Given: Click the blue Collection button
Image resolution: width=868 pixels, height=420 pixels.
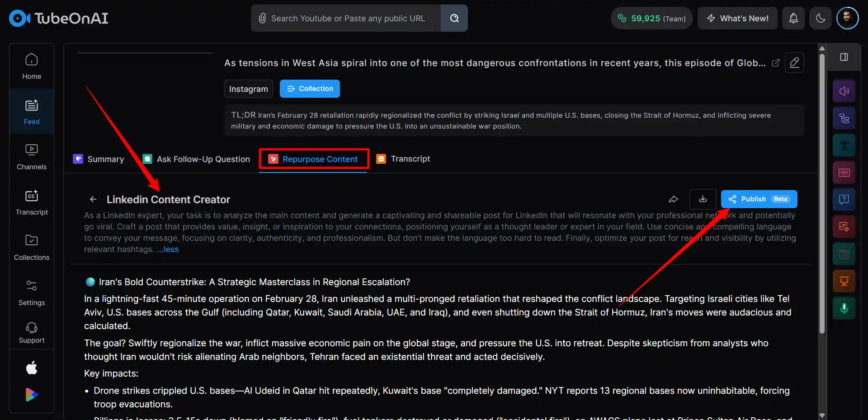Looking at the screenshot, I should click(x=310, y=89).
